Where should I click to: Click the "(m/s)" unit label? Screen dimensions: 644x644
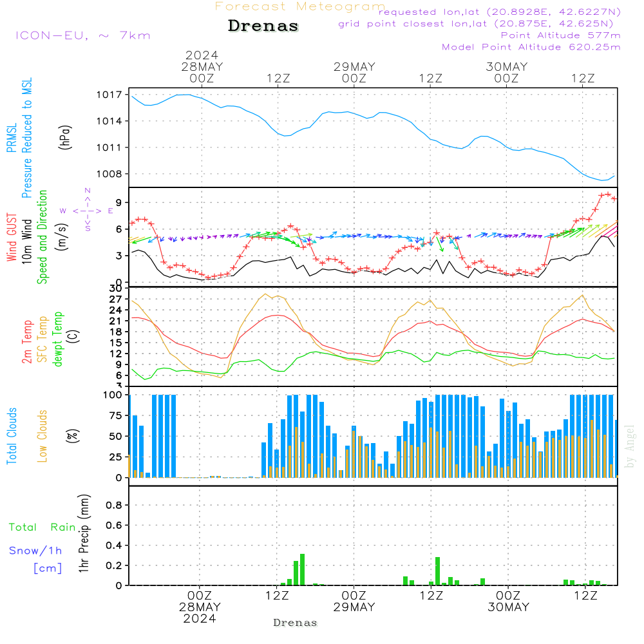click(62, 237)
